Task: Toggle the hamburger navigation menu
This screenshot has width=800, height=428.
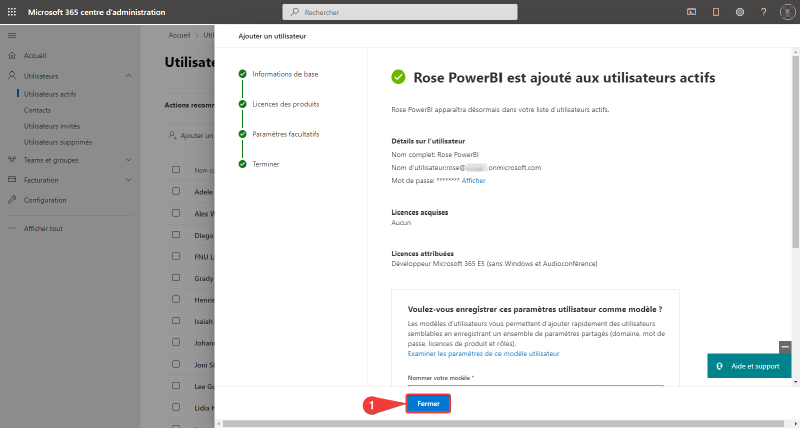Action: (12, 35)
